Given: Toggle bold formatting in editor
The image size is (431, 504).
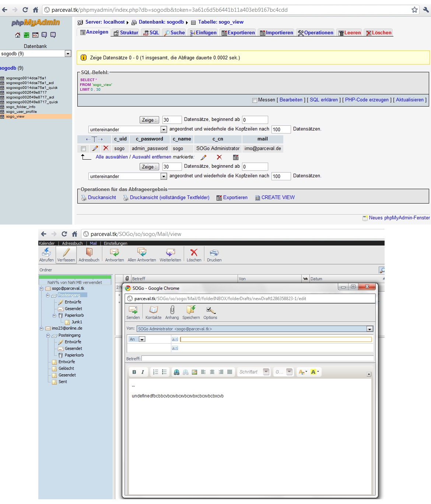Looking at the screenshot, I should coord(134,372).
